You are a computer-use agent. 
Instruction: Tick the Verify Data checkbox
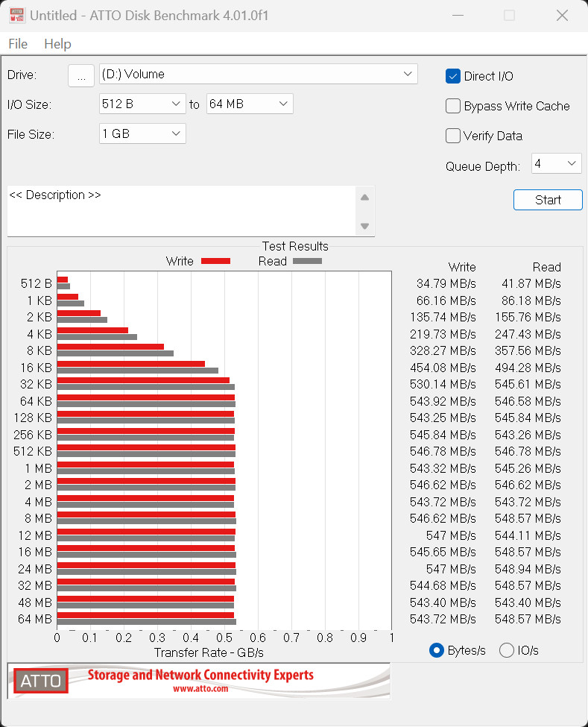pyautogui.click(x=453, y=136)
